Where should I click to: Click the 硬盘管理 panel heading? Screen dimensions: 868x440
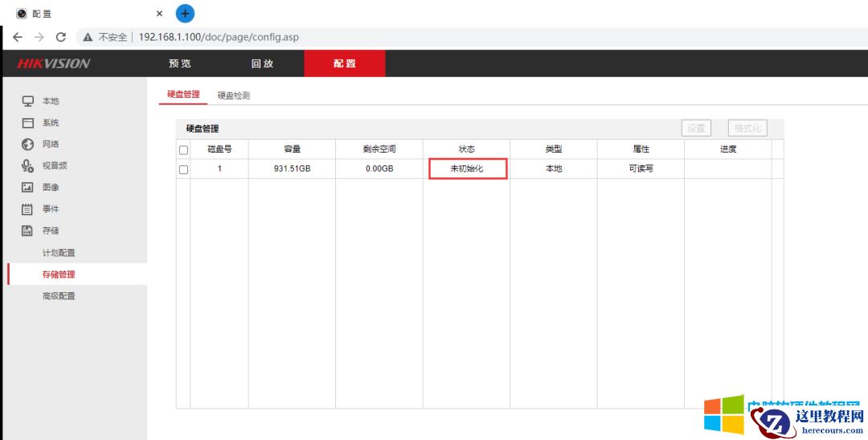pyautogui.click(x=203, y=128)
